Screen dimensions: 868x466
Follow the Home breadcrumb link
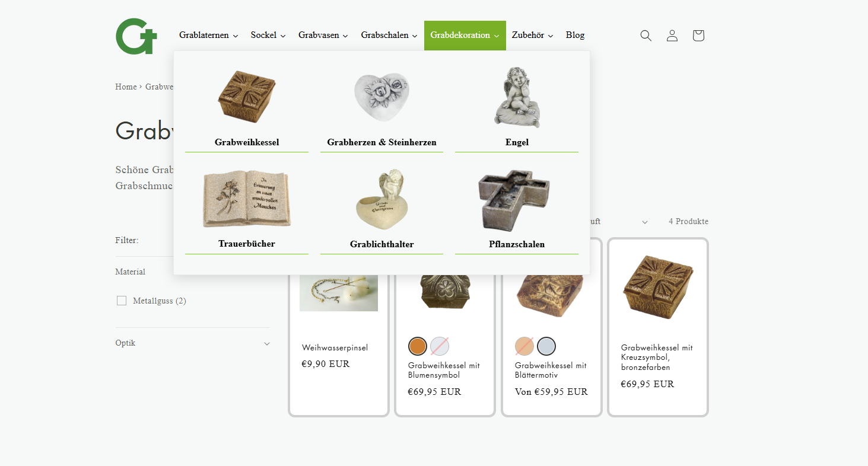(x=126, y=87)
